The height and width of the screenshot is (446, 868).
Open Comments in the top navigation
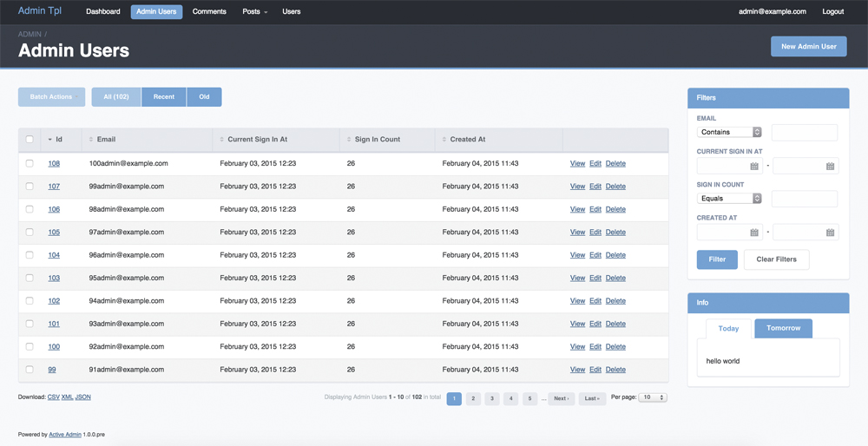tap(209, 11)
